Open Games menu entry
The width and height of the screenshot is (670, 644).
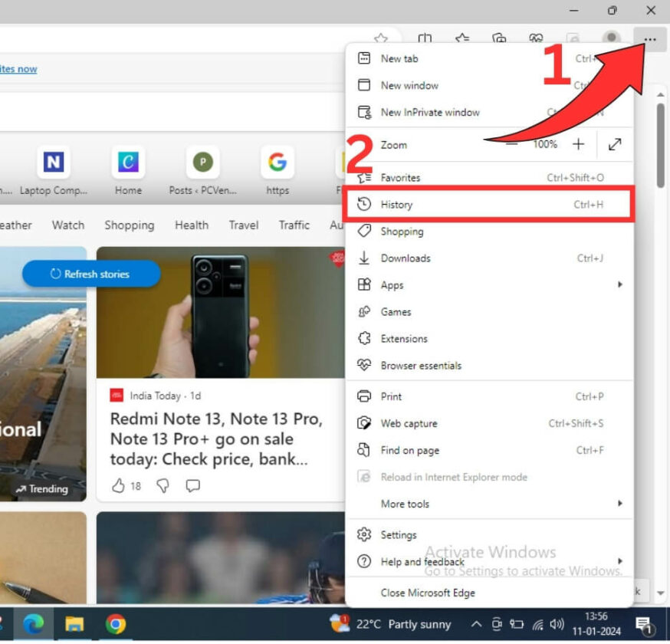click(489, 312)
